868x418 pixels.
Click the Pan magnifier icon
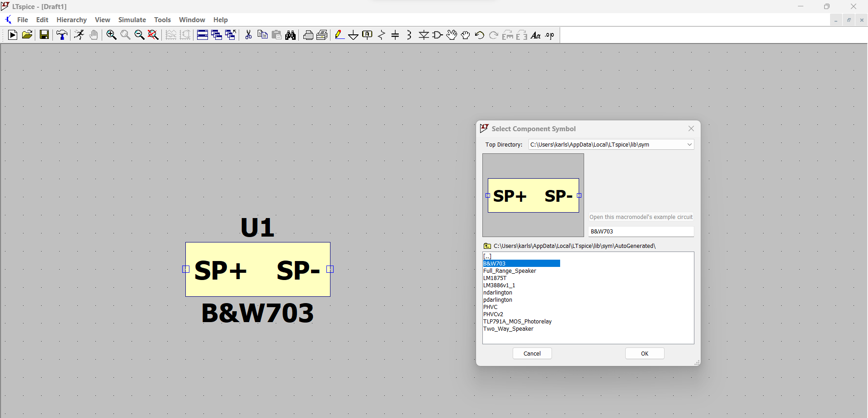click(x=125, y=35)
